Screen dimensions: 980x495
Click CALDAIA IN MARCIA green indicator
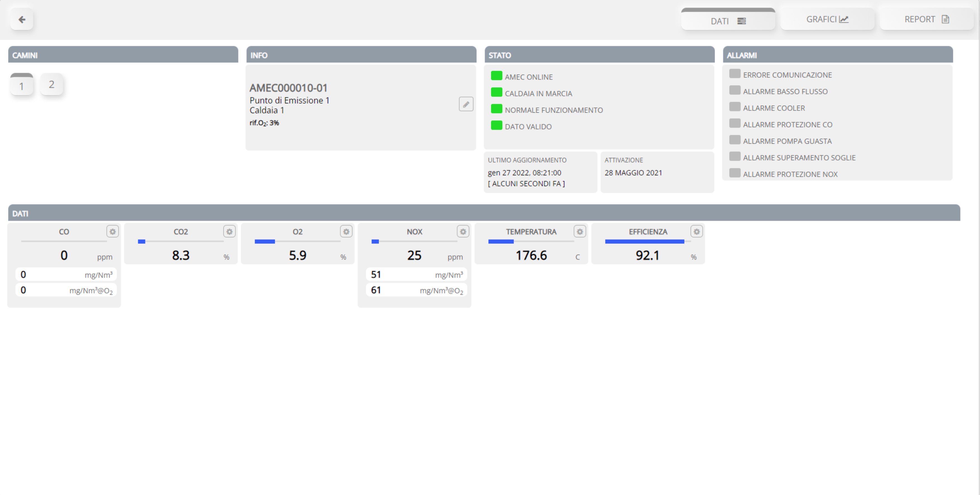pyautogui.click(x=497, y=92)
